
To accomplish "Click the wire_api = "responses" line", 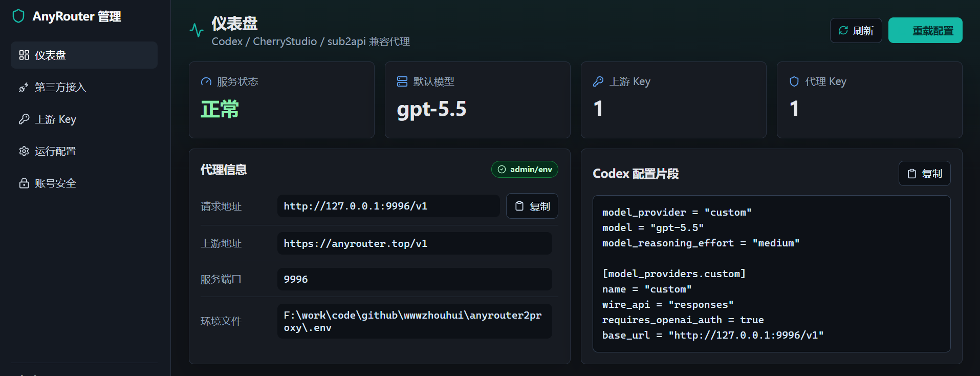I will pos(668,304).
